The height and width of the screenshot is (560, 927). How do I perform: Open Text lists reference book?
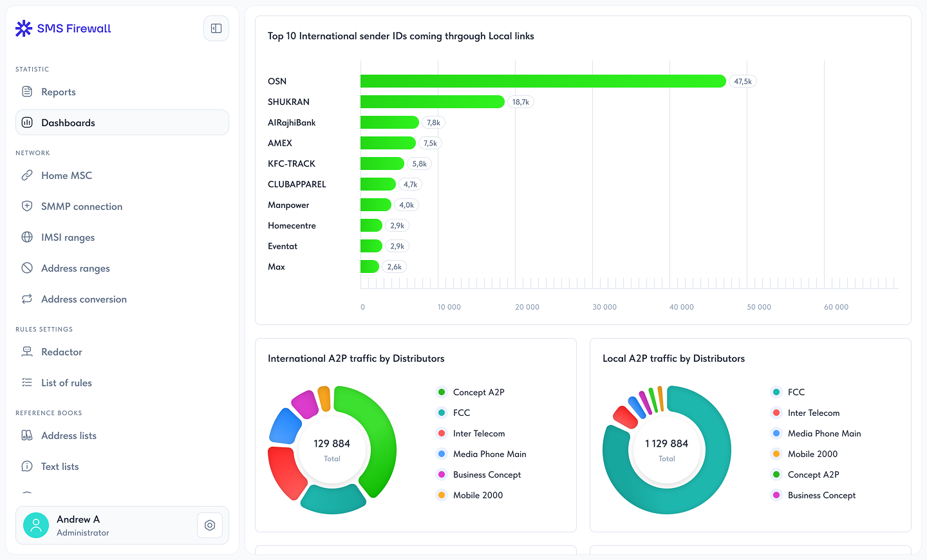pyautogui.click(x=60, y=466)
